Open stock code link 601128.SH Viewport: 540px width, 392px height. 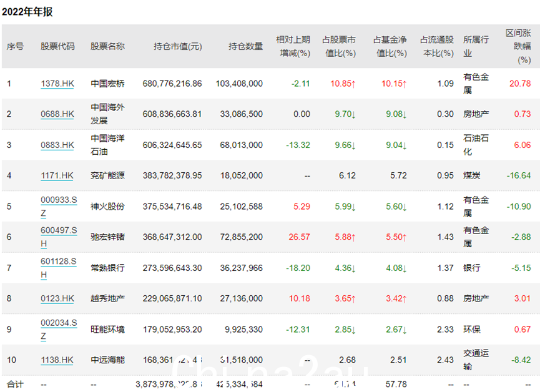tap(59, 268)
